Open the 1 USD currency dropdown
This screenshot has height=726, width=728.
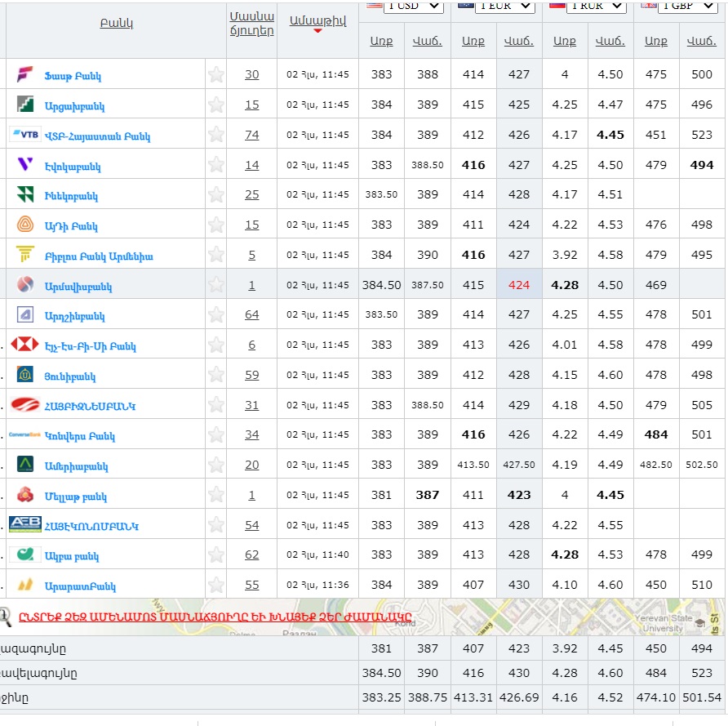[x=413, y=6]
